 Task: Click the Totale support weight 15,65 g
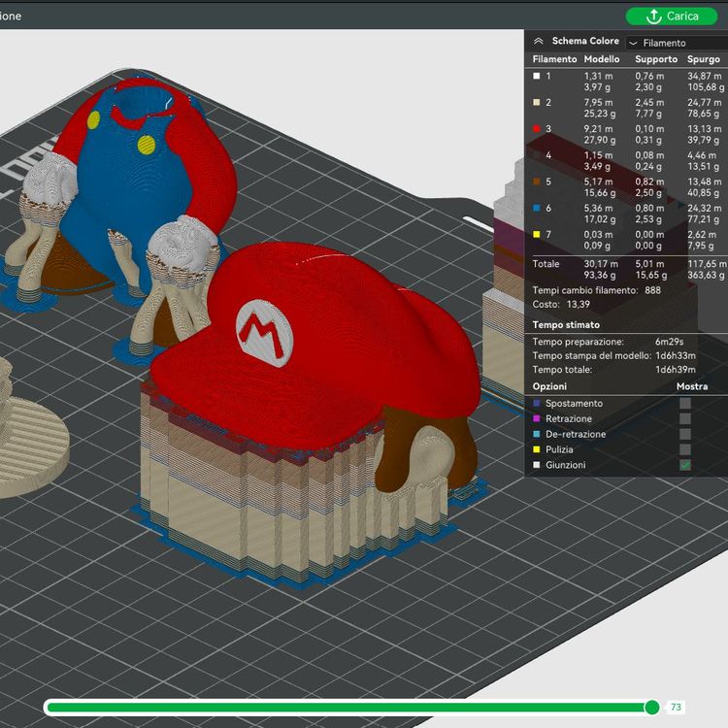pyautogui.click(x=651, y=276)
